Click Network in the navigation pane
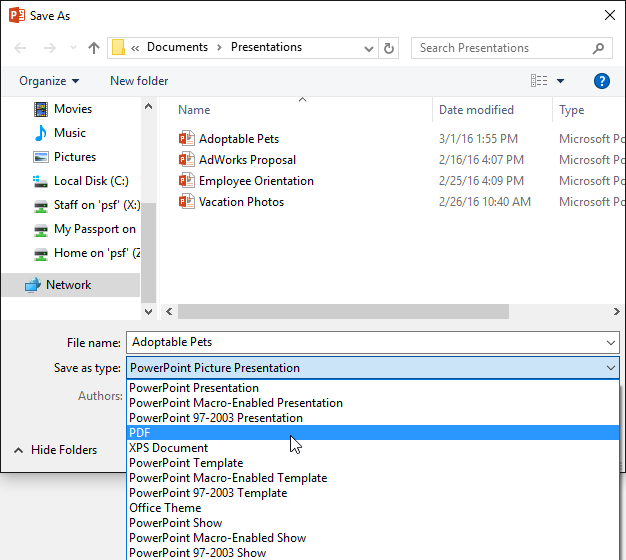Viewport: 626px width, 560px height. (68, 285)
